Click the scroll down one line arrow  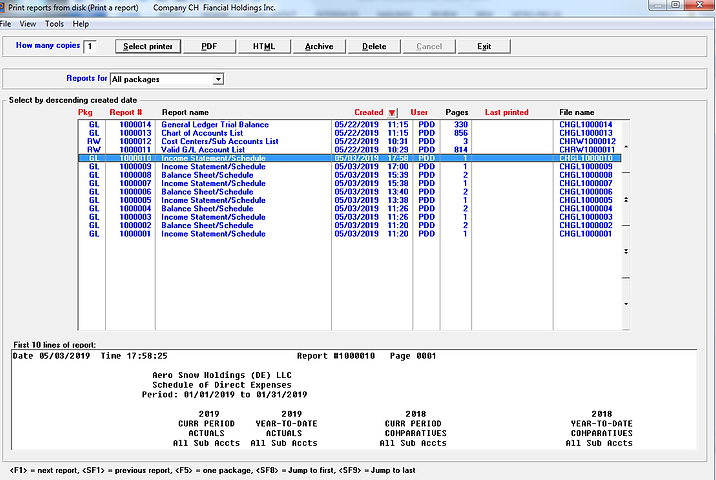point(626,304)
